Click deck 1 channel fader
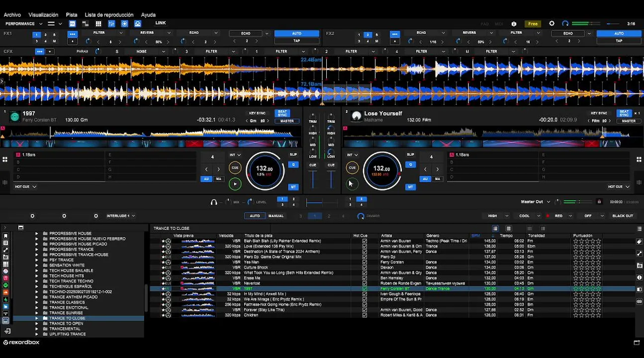This screenshot has width=644, height=358. 313,179
